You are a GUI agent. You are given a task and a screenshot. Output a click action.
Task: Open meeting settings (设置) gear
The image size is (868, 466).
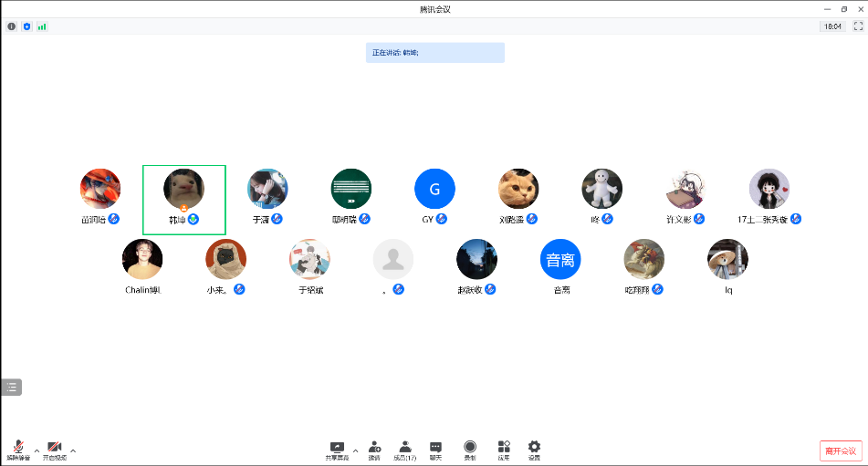tap(535, 448)
